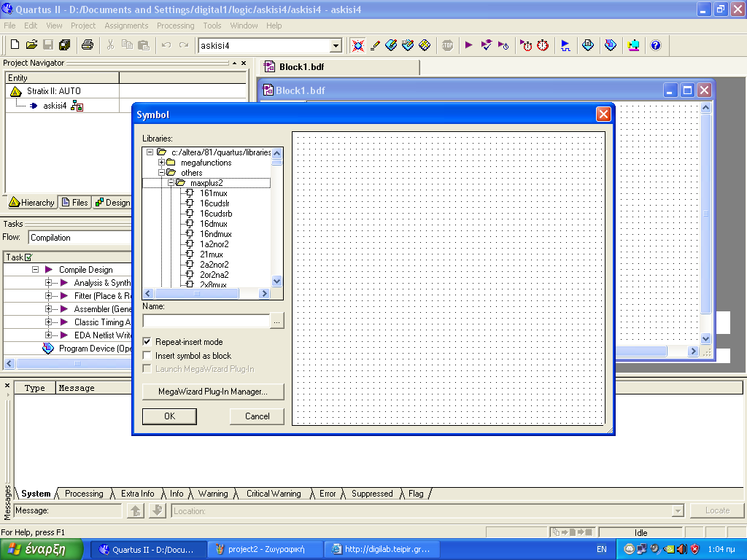Click the Paste clipboard icon

(x=144, y=44)
